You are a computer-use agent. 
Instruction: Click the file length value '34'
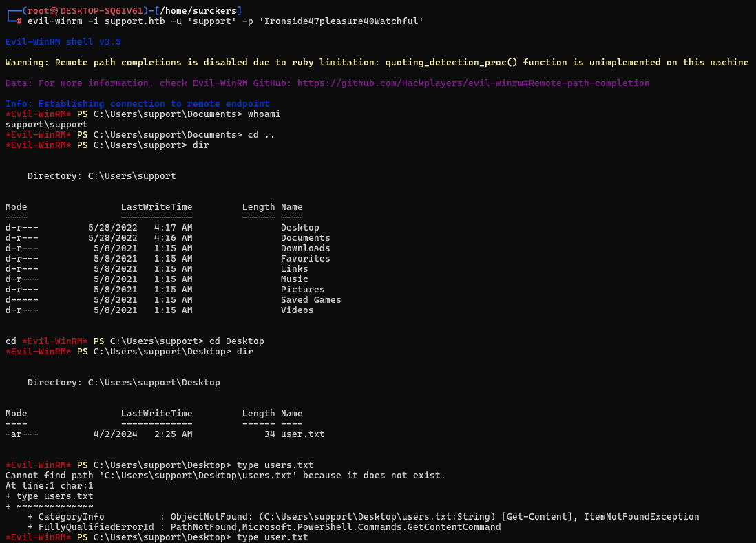tap(269, 434)
